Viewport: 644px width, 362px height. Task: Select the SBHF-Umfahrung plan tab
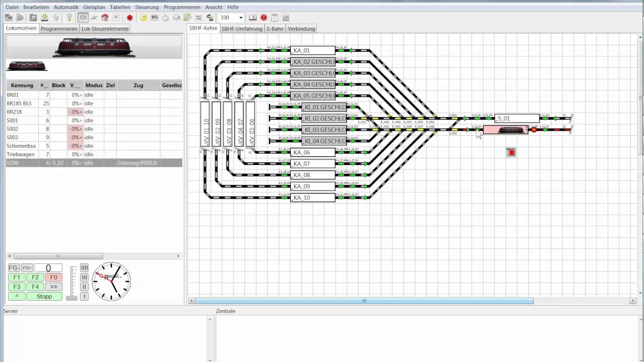pos(242,29)
